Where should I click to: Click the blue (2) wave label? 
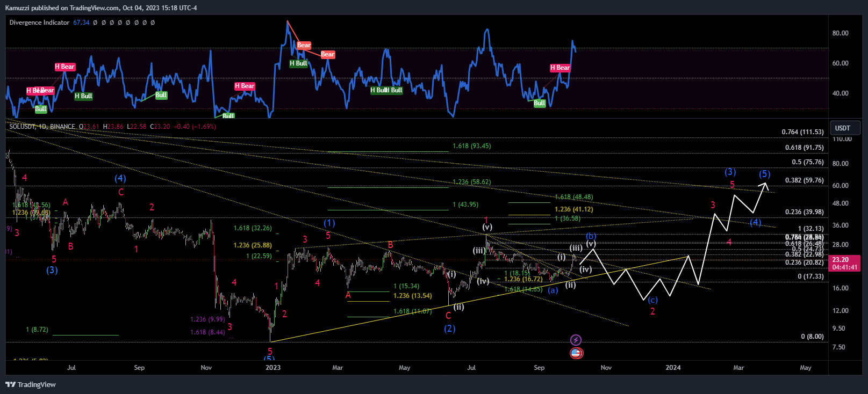tap(450, 329)
